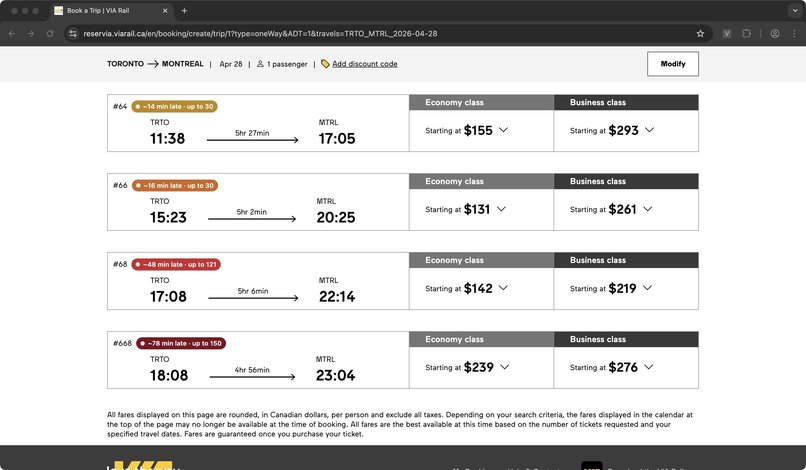
Task: Click the passenger icon
Action: 260,64
